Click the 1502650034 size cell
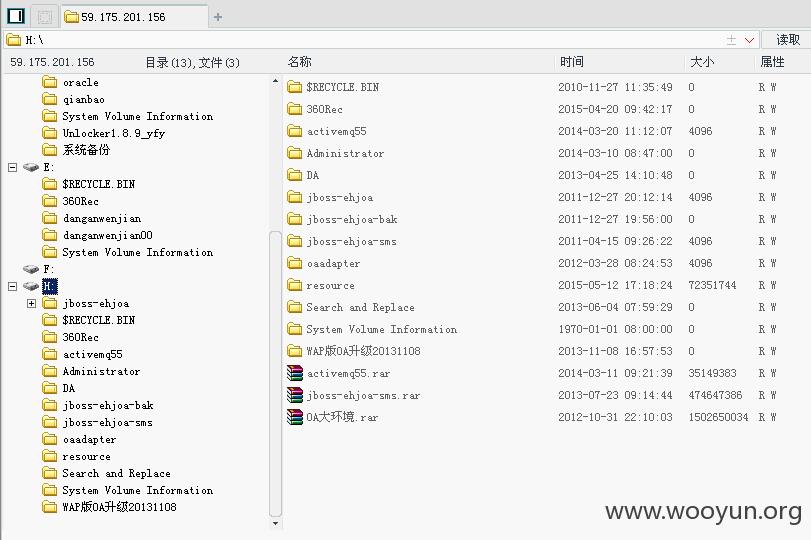The width and height of the screenshot is (811, 540). [718, 417]
